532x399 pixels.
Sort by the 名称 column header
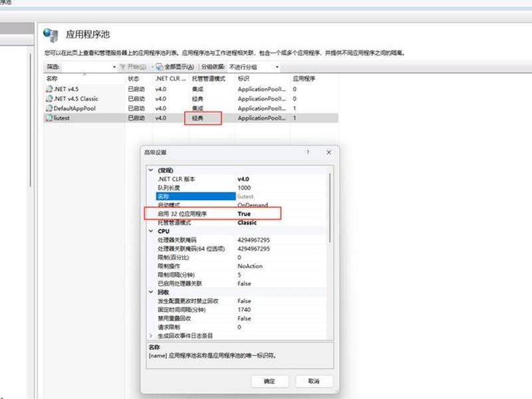(x=52, y=78)
